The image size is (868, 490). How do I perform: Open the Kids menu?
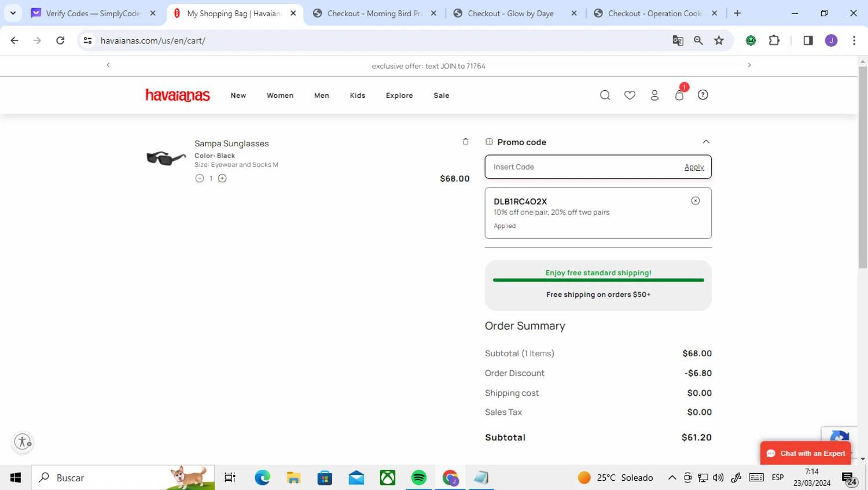point(358,95)
